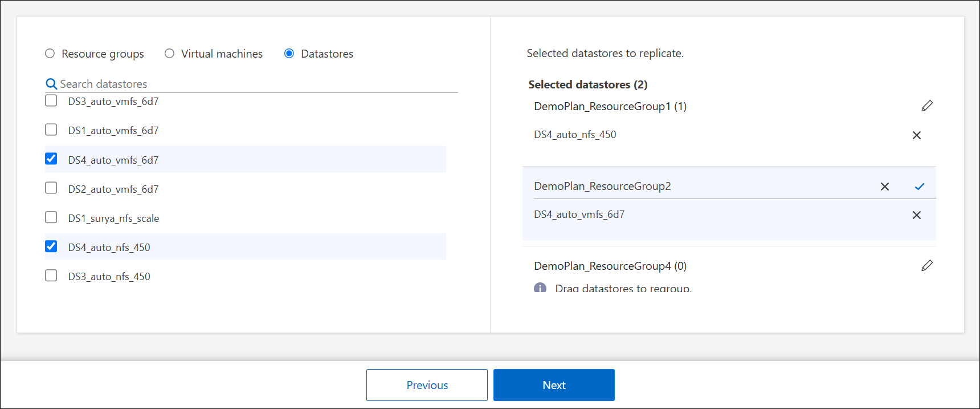The image size is (980, 409).
Task: Click the info icon near drag hint
Action: pos(540,288)
